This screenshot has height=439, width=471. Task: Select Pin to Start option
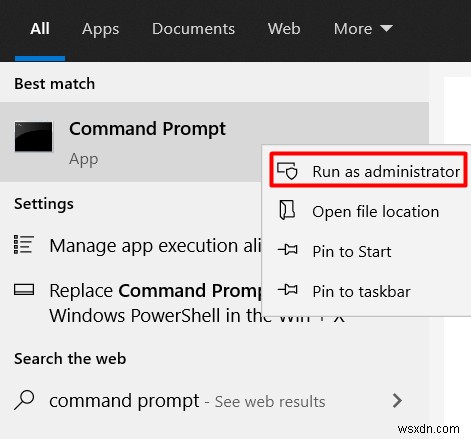click(x=367, y=251)
